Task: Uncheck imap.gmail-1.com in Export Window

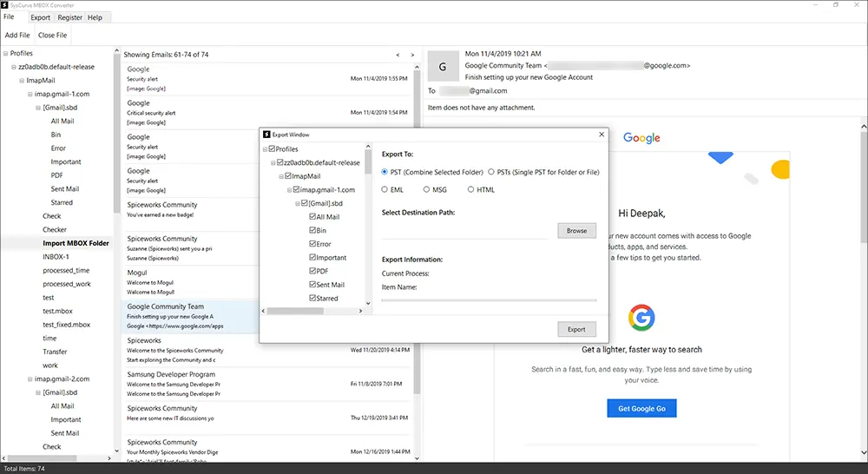Action: [x=296, y=189]
